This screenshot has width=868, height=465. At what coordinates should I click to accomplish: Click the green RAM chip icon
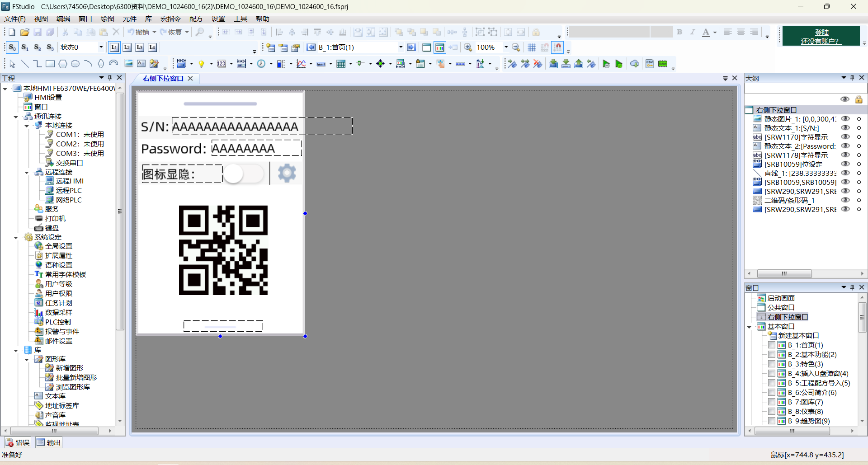tap(663, 64)
